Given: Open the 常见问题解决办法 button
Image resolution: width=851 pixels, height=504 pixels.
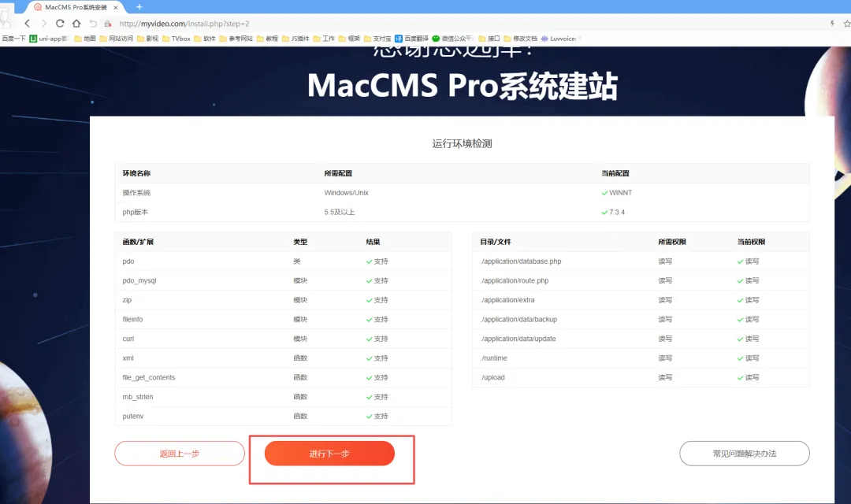Looking at the screenshot, I should (744, 454).
